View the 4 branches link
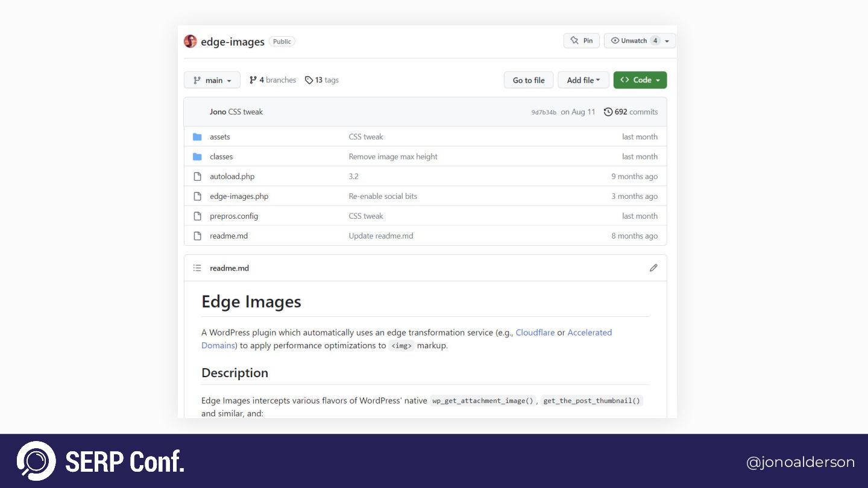 point(273,80)
